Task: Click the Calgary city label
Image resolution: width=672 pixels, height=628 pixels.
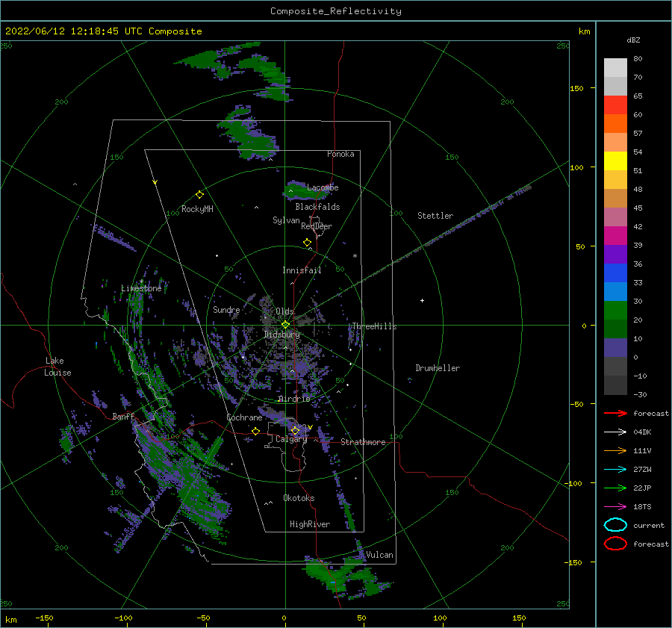Action: 291,439
